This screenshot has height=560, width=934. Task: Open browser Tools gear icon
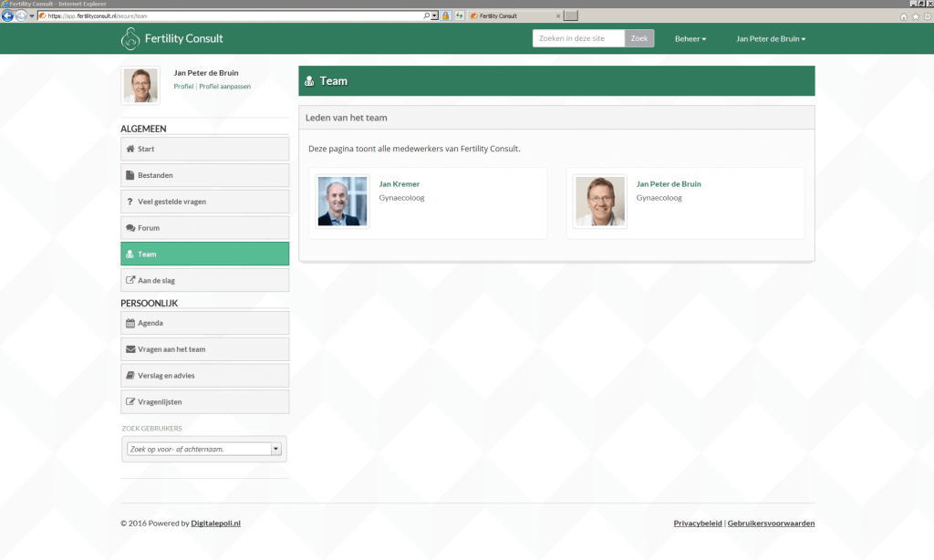[928, 16]
